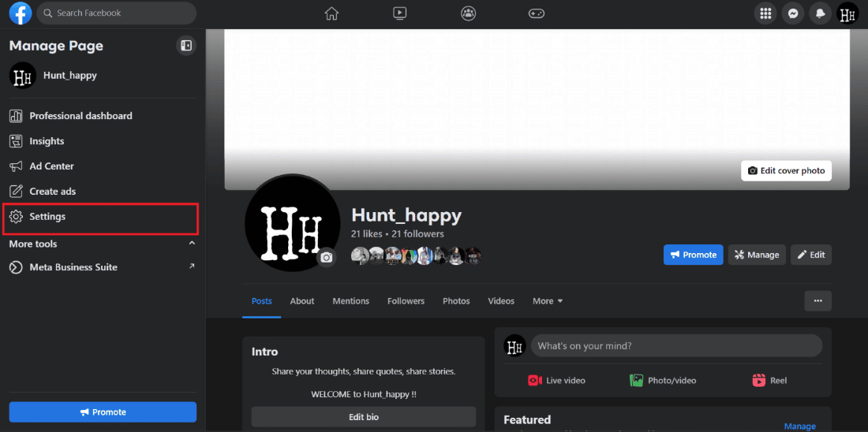This screenshot has height=432, width=868.
Task: Click the Manage button on page header
Action: [757, 255]
